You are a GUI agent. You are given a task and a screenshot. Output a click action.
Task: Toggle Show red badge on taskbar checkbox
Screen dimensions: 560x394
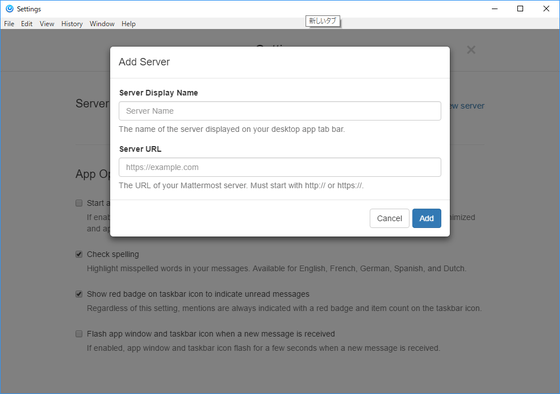79,294
